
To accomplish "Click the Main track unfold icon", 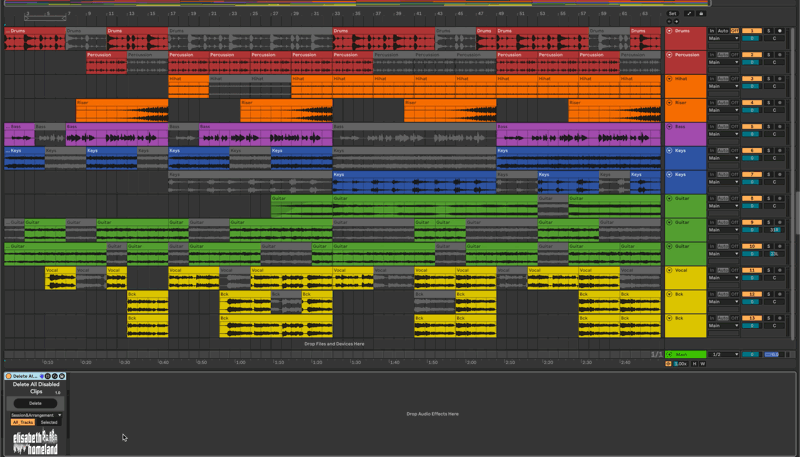I will point(669,354).
